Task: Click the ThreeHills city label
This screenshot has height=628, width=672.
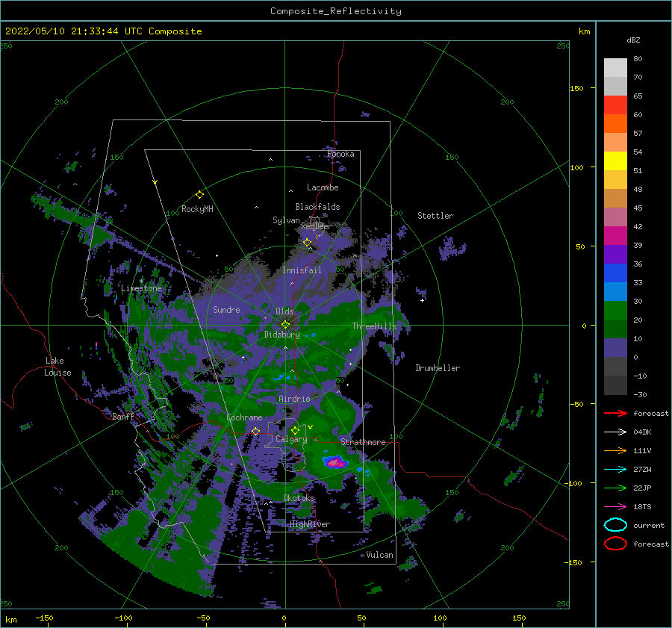Action: [375, 326]
